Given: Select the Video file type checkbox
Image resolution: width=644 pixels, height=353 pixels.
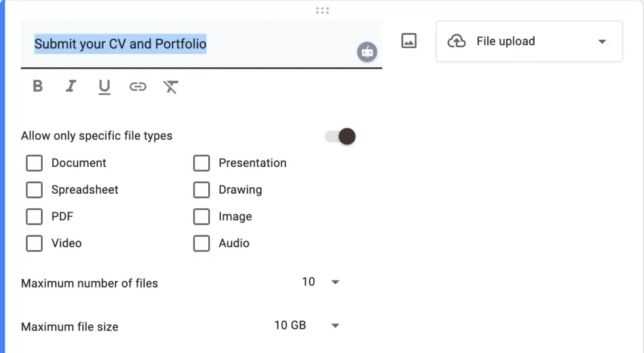Looking at the screenshot, I should (x=34, y=244).
